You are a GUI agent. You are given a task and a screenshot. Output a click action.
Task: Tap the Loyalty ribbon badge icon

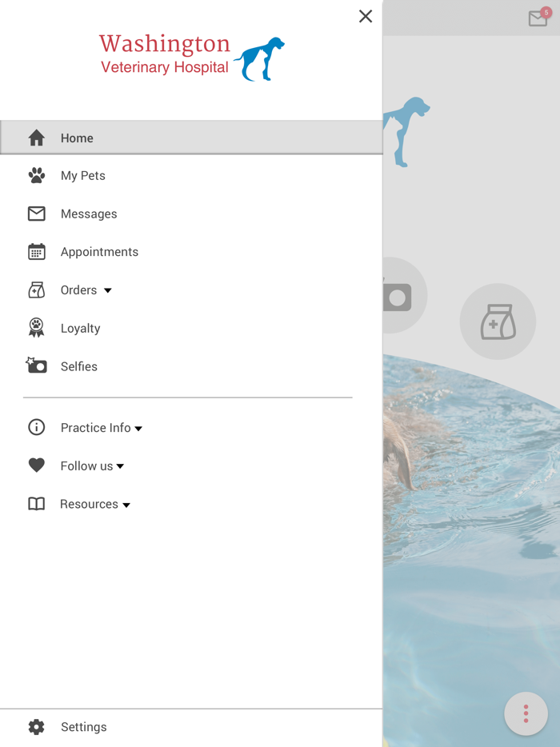click(x=36, y=328)
